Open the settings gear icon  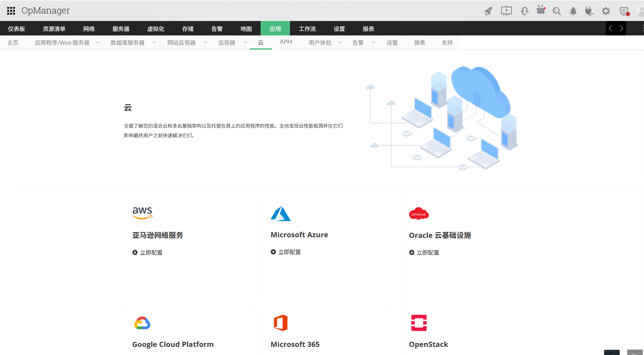[606, 11]
